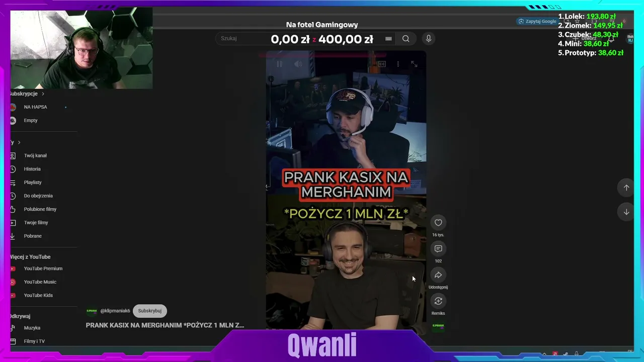644x362 pixels.
Task: Share the Short via Udostępnij arrow
Action: (438, 275)
